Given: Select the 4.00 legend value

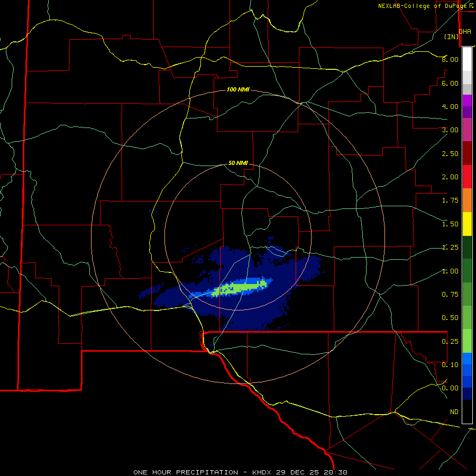Looking at the screenshot, I should click(x=450, y=106).
